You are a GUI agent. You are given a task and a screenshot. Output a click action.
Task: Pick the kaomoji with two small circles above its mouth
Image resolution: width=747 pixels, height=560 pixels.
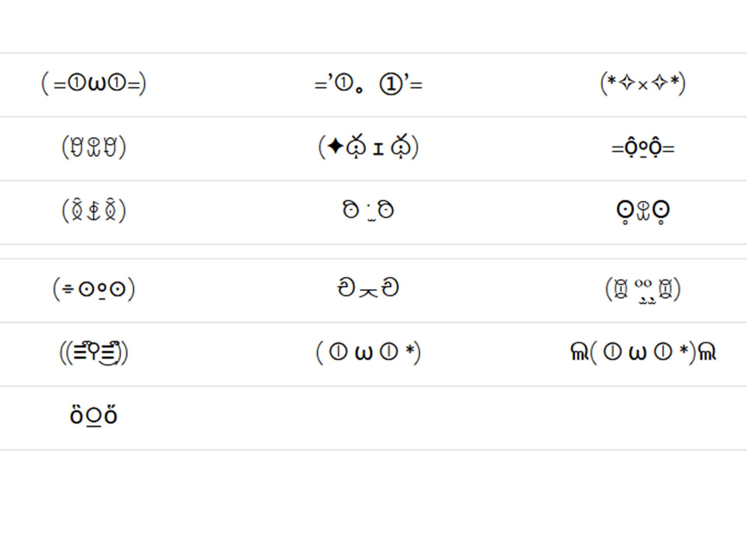point(643,290)
